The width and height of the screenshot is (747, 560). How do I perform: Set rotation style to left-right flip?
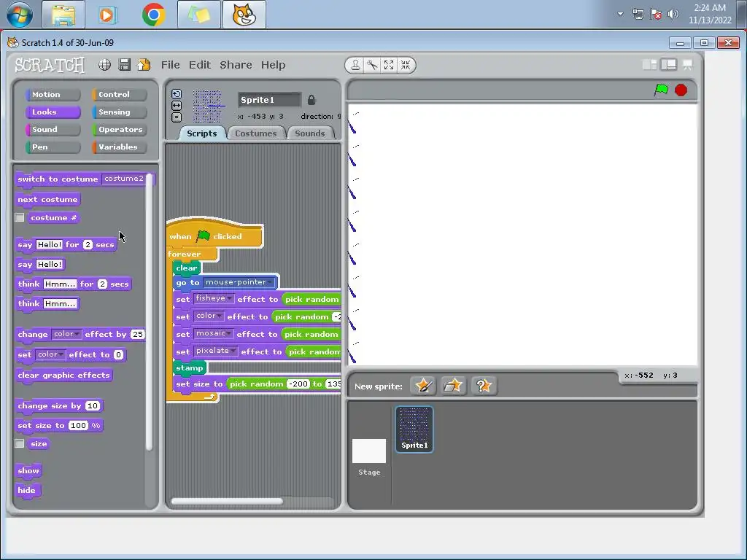pos(177,105)
